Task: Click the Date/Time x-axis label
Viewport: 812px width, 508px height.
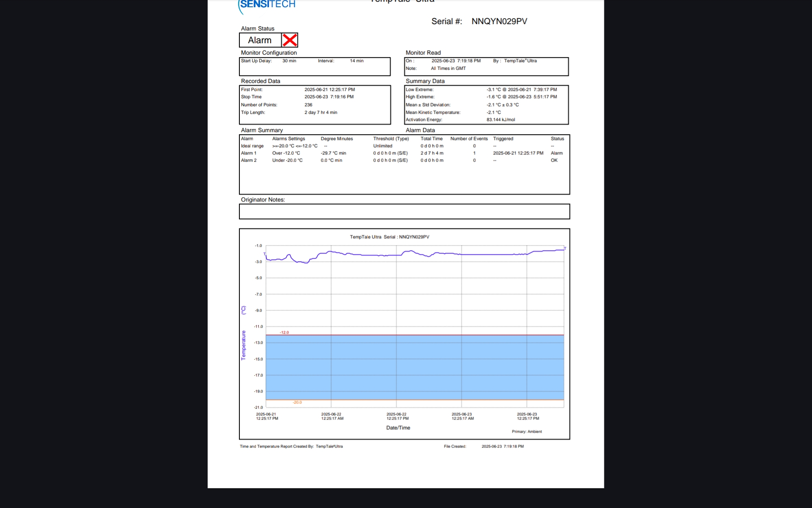Action: point(398,428)
